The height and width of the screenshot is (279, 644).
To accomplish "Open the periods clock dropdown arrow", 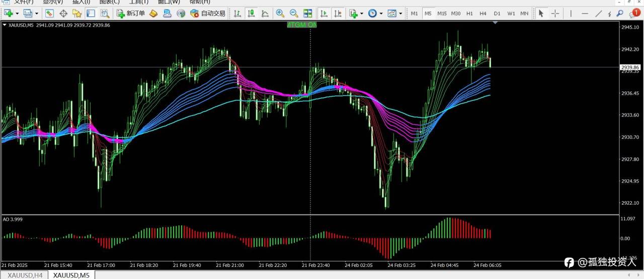I will pos(381,14).
